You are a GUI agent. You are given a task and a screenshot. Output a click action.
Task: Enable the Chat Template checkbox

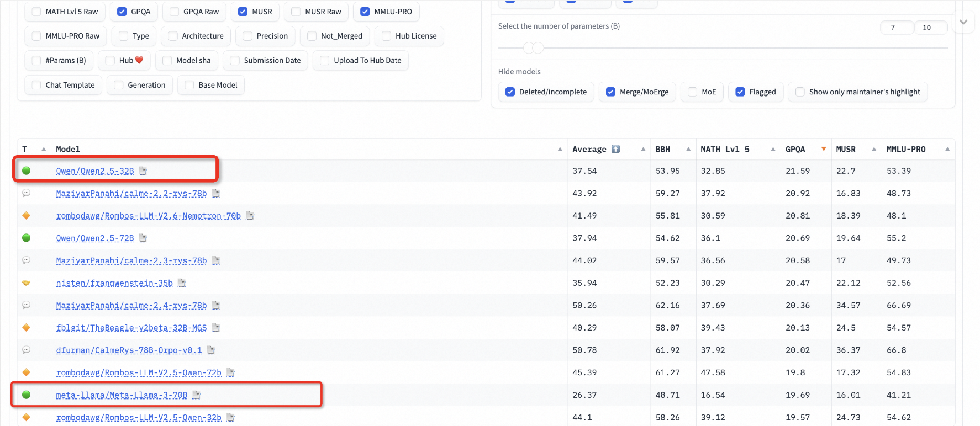pos(36,85)
